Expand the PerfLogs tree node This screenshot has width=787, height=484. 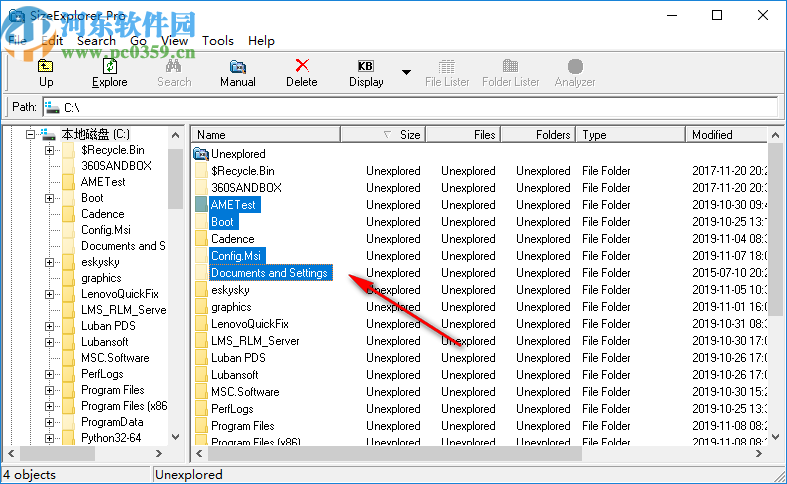(49, 375)
